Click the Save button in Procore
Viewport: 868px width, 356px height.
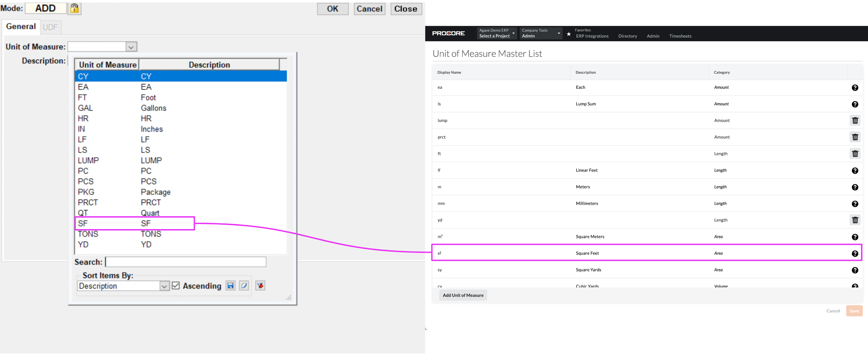[854, 310]
